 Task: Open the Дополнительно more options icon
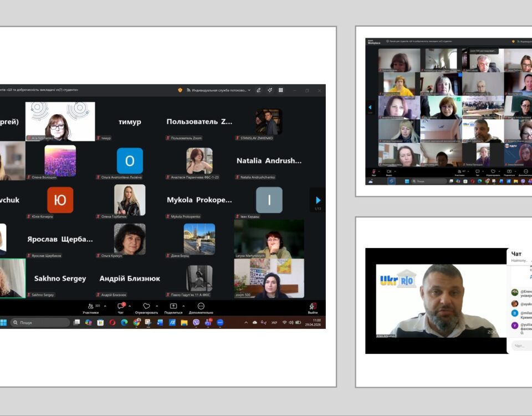201,306
